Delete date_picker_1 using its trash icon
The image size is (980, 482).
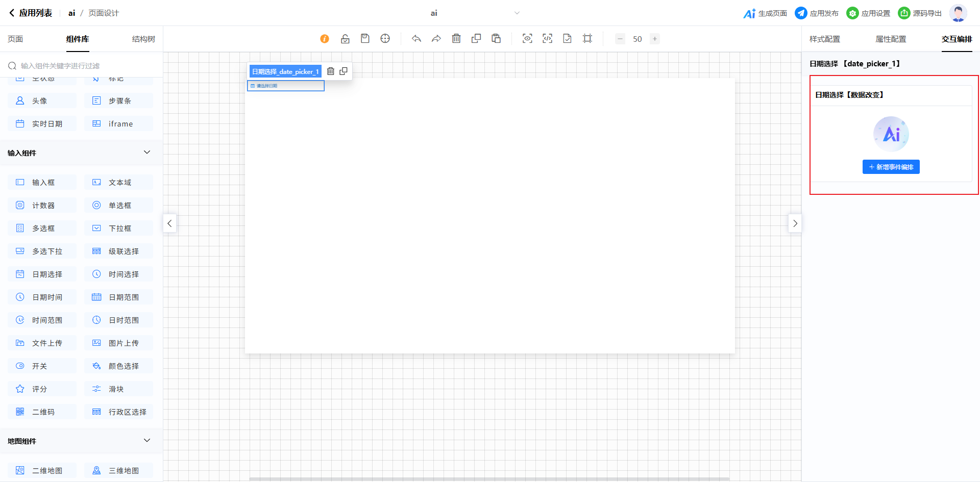[331, 71]
